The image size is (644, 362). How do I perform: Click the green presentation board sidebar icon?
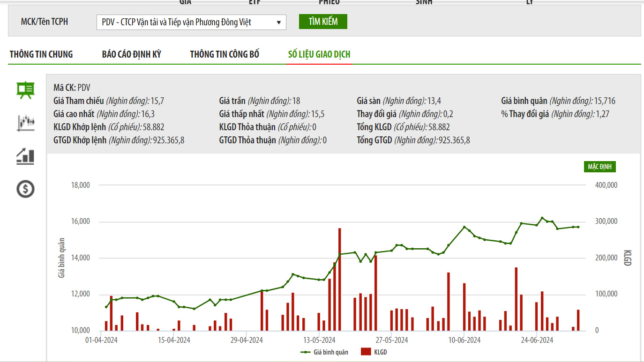tap(25, 90)
